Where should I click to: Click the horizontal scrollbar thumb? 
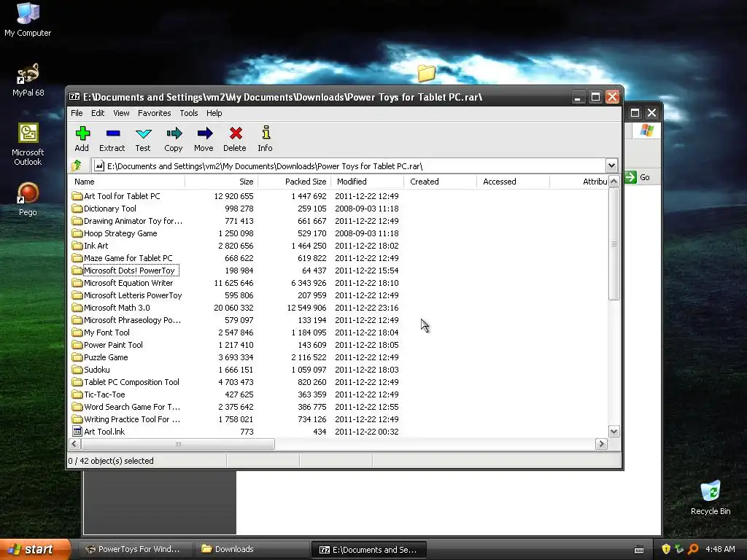(x=178, y=444)
